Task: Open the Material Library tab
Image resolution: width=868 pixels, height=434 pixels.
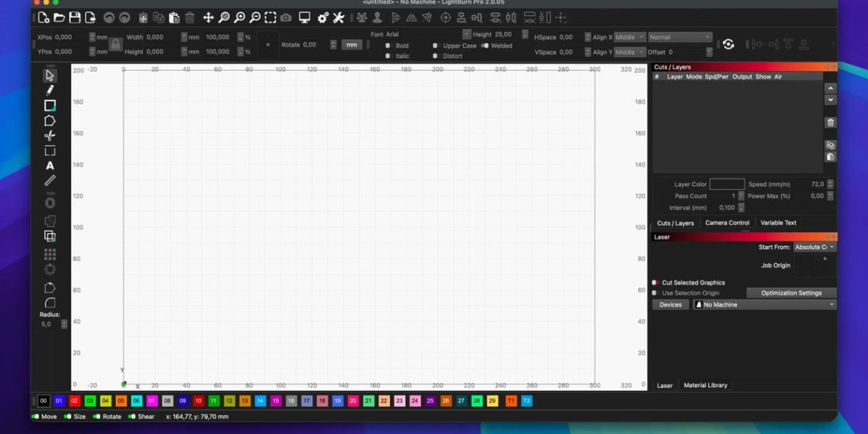Action: 705,385
